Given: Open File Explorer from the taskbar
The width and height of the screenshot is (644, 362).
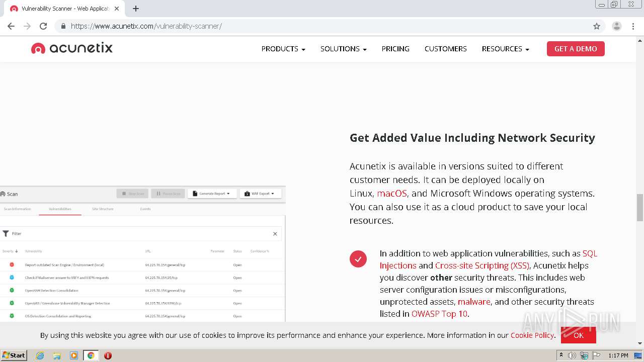Looking at the screenshot, I should pos(57,355).
